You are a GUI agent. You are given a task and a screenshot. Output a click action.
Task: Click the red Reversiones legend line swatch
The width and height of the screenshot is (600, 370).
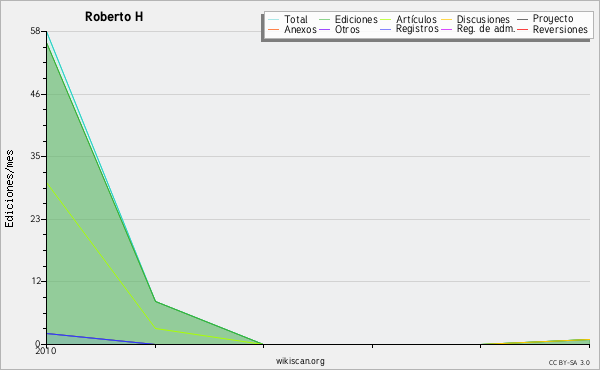[522, 30]
